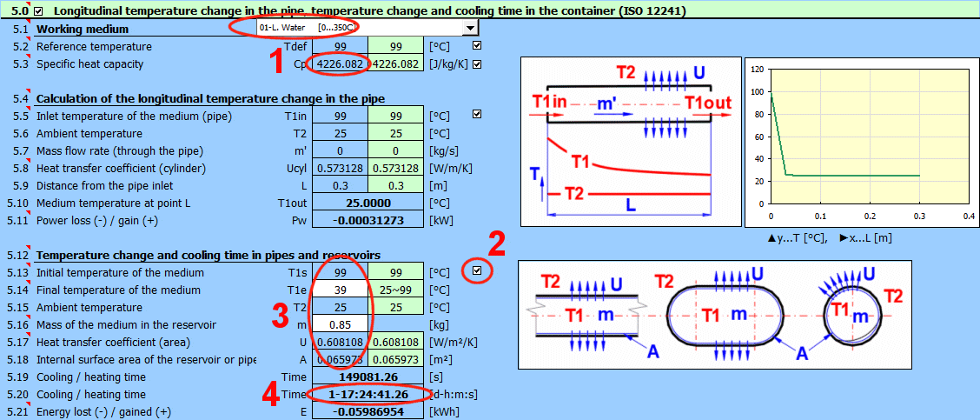Toggle the Initial temperature T1s checkbox

(x=476, y=272)
